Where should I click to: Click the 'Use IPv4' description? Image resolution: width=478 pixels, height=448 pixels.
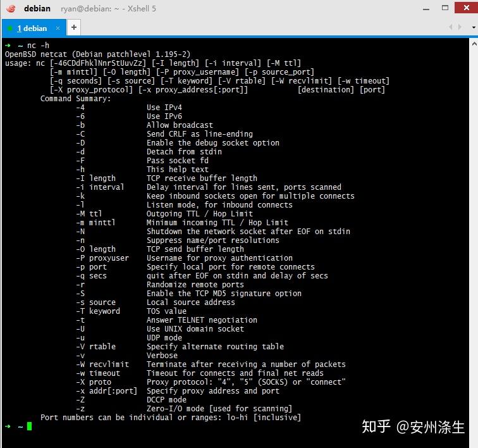pyautogui.click(x=164, y=108)
